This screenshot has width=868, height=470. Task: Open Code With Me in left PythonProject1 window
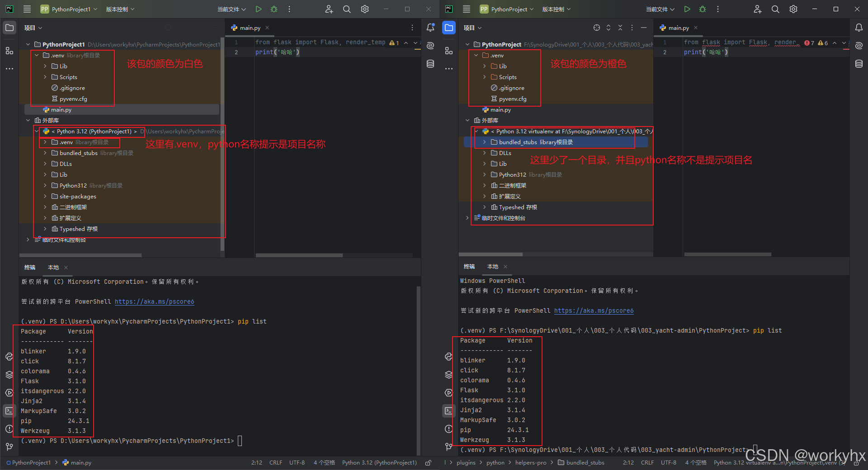(x=329, y=9)
